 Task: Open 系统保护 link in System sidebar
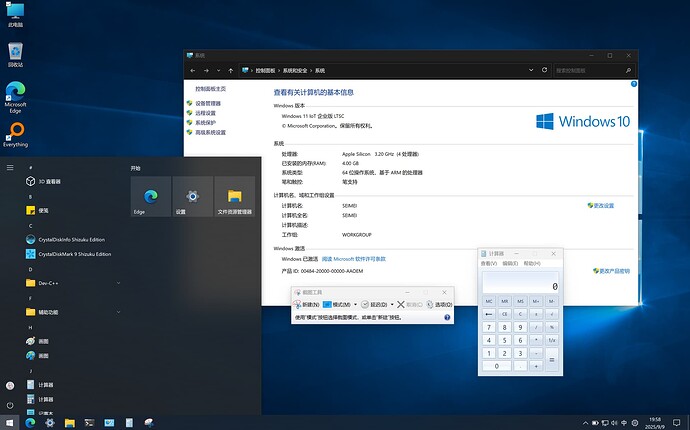point(206,123)
